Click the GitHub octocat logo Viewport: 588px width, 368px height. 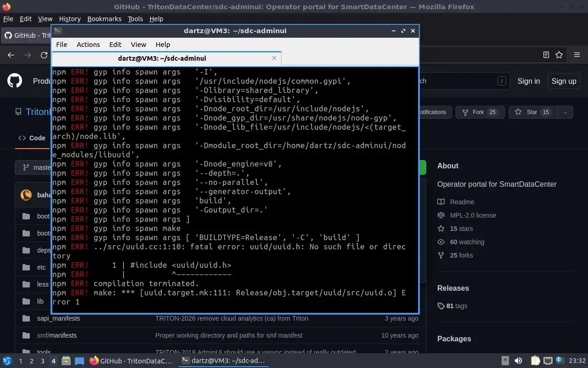pyautogui.click(x=15, y=81)
